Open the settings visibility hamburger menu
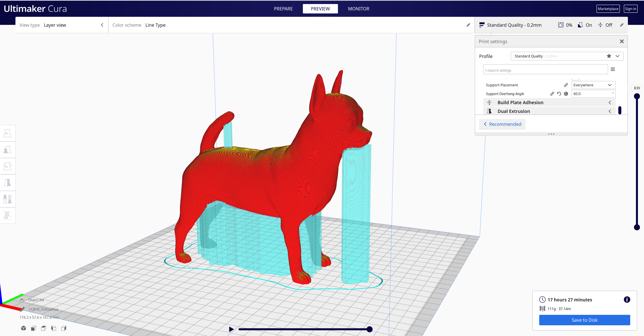The height and width of the screenshot is (336, 644). 613,69
